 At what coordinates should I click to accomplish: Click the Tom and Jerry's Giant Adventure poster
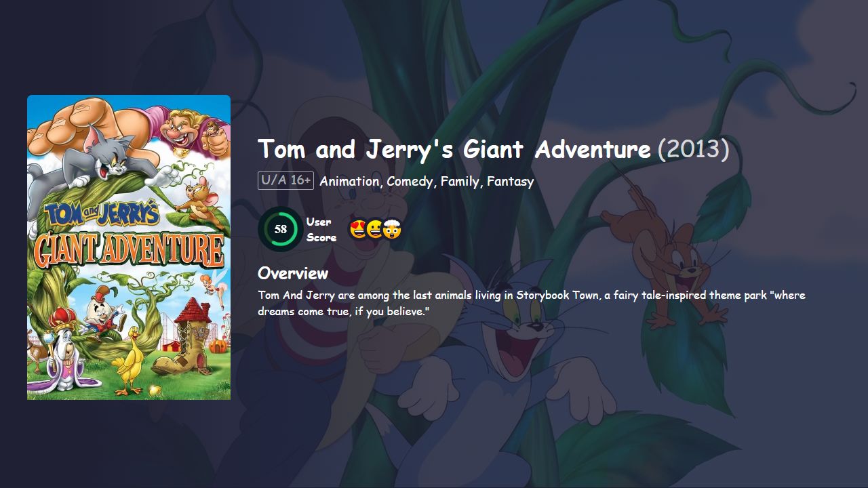tap(129, 247)
